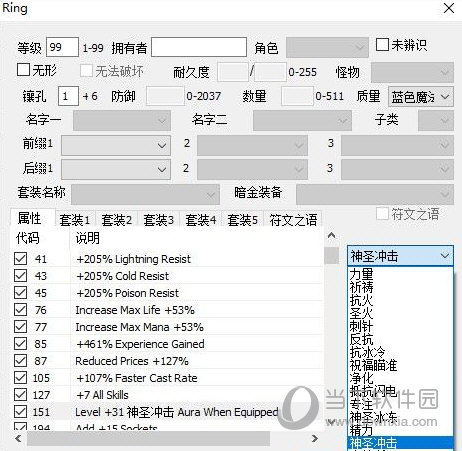Select highlighted 神圣冲击 in the aura list
This screenshot has width=462, height=451.
click(x=400, y=443)
